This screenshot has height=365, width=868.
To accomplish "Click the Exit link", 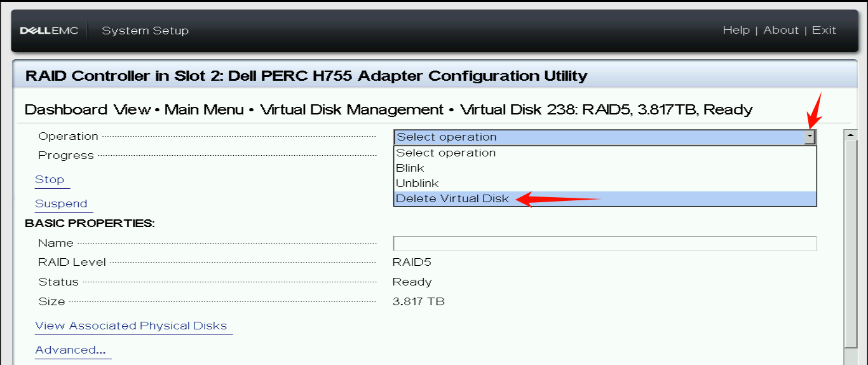I will click(824, 30).
